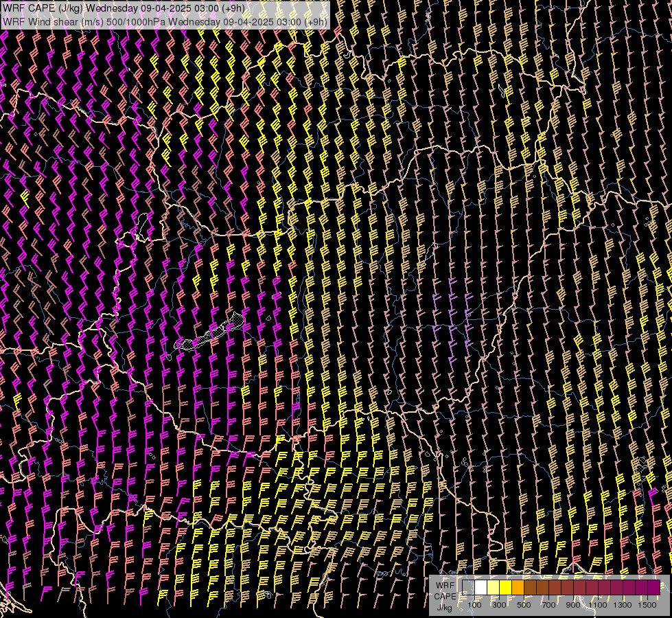Click the WRF Wind shear title line
The width and height of the screenshot is (672, 618).
tap(165, 21)
